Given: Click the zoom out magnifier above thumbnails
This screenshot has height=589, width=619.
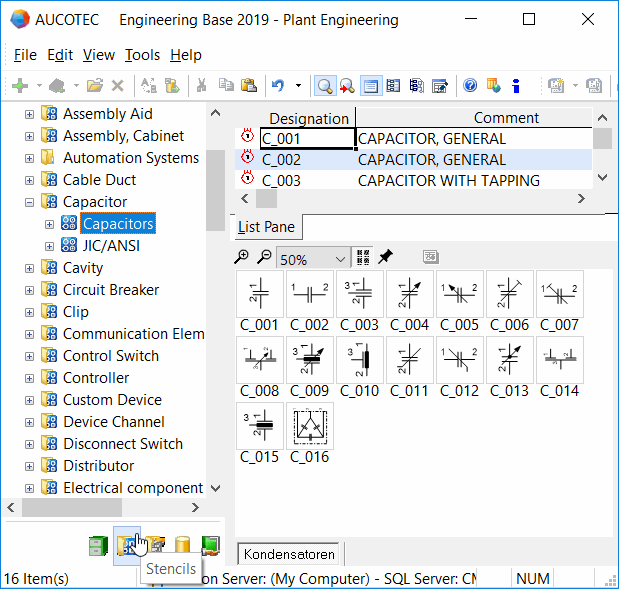Looking at the screenshot, I should (x=264, y=257).
